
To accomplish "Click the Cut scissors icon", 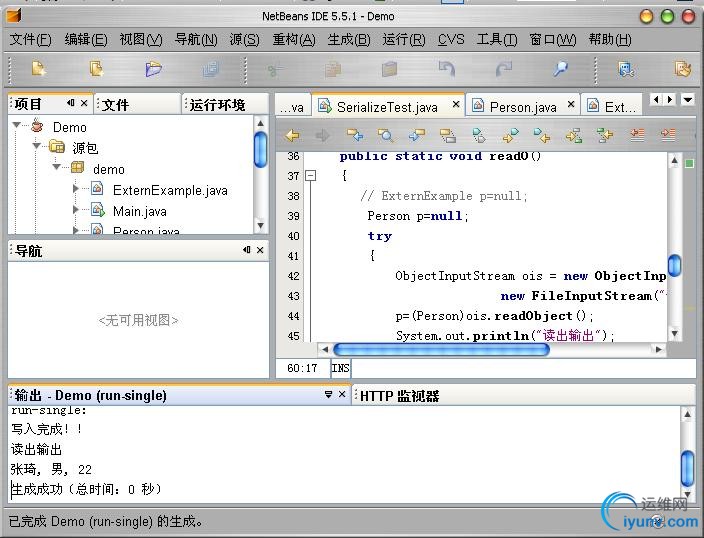I will (x=275, y=70).
